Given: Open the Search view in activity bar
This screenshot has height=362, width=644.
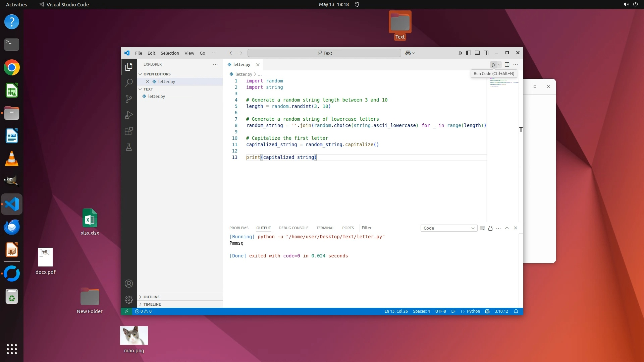Looking at the screenshot, I should pyautogui.click(x=129, y=82).
